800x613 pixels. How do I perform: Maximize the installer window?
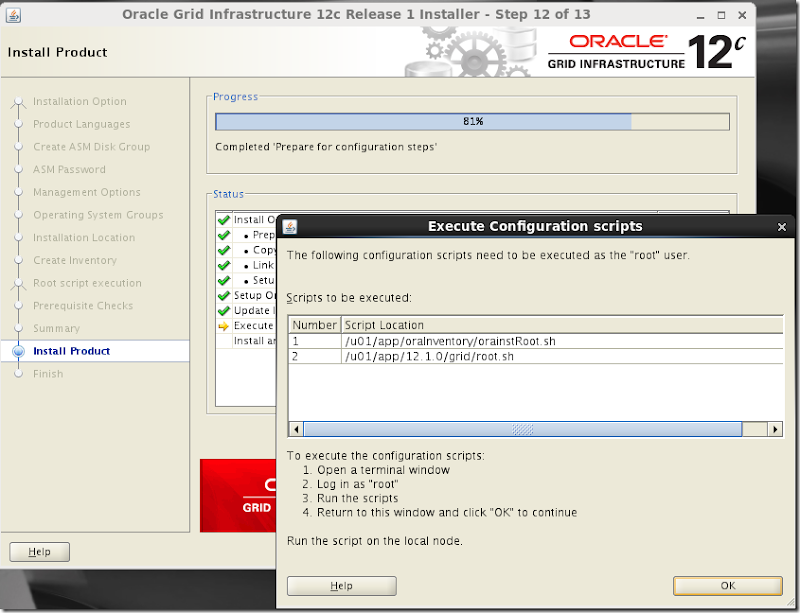coord(721,16)
